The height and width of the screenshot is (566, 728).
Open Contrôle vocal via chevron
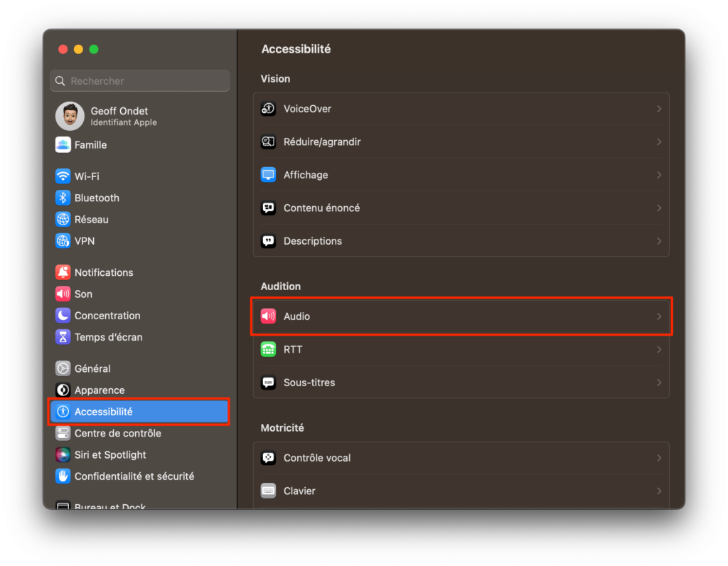click(x=659, y=458)
